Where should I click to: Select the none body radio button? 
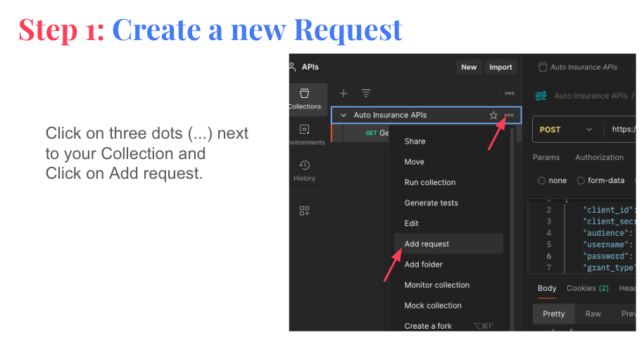pyautogui.click(x=542, y=181)
